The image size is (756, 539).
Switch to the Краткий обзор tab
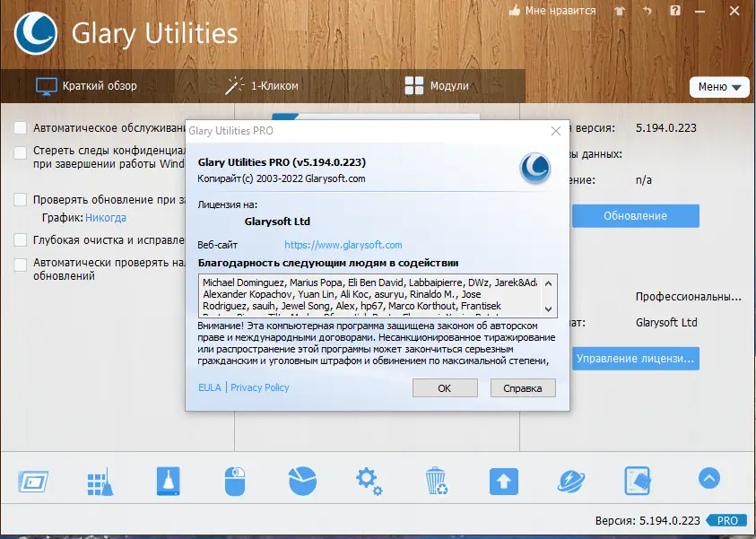click(87, 86)
